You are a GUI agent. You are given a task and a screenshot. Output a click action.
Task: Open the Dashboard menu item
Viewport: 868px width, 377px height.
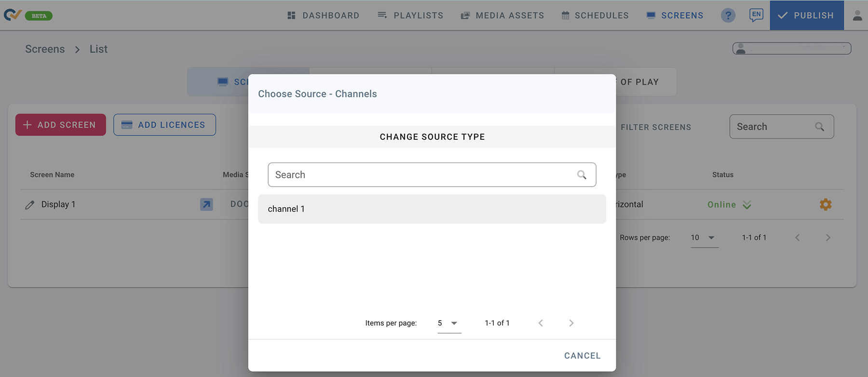323,15
